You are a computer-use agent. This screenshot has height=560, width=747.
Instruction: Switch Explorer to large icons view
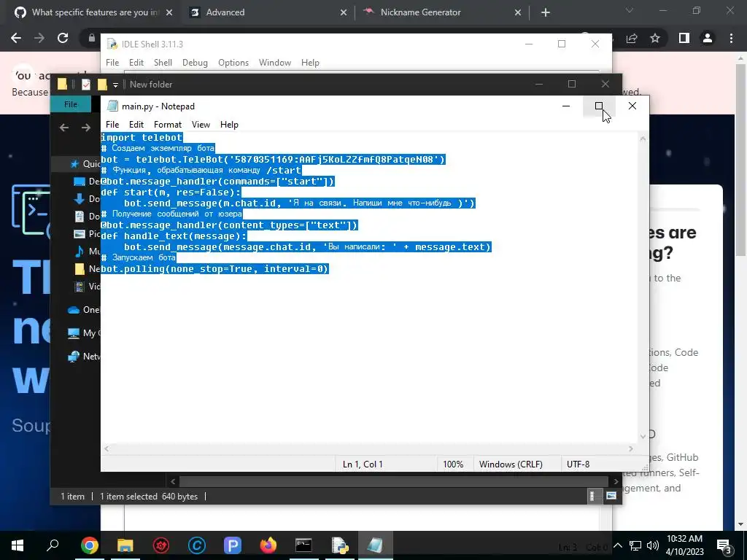coord(611,496)
